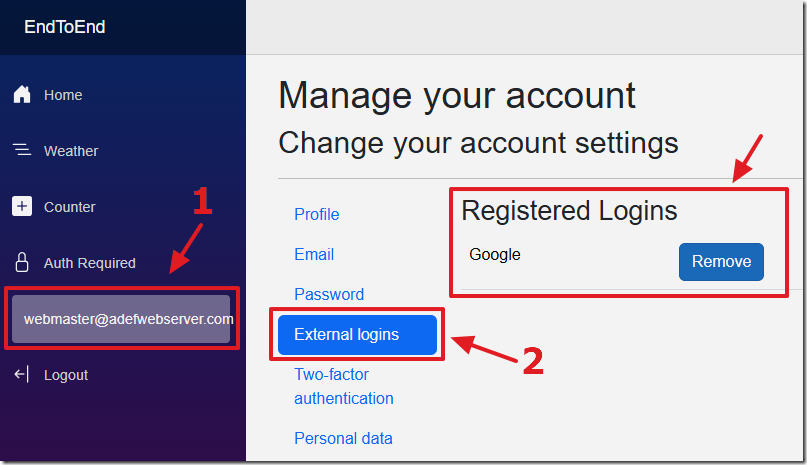
Task: Open the Email settings tab
Action: click(314, 254)
